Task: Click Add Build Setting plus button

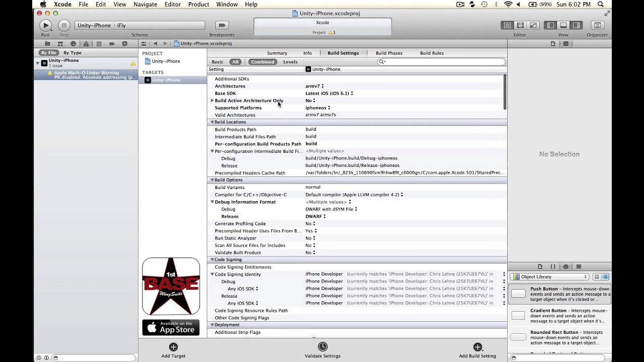Action: [x=477, y=347]
